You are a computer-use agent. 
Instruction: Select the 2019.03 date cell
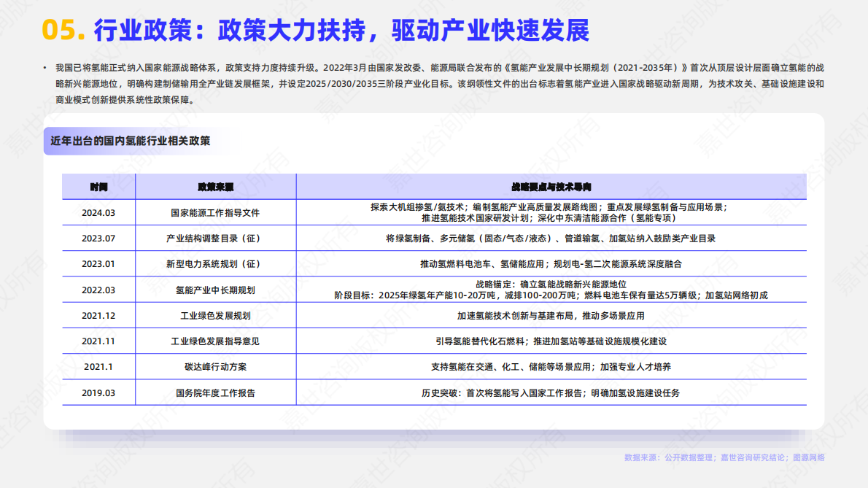pos(98,393)
